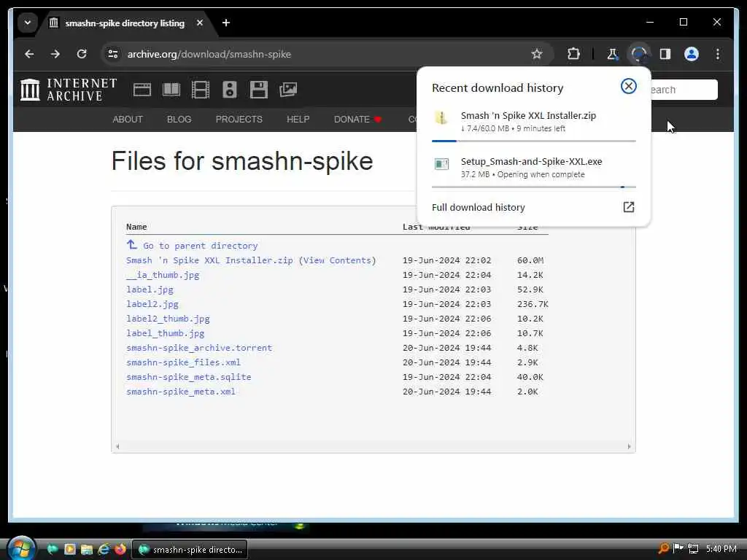Viewport: 747px width, 560px height.
Task: Open Chrome's three-dot menu
Action: [x=718, y=54]
